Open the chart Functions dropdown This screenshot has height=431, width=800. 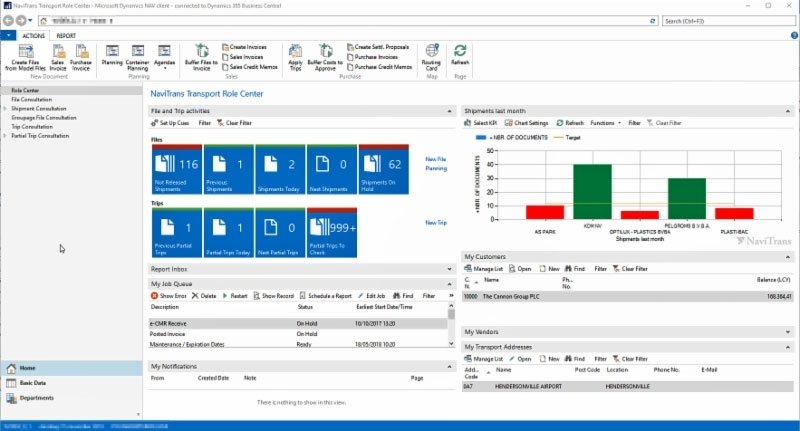606,123
